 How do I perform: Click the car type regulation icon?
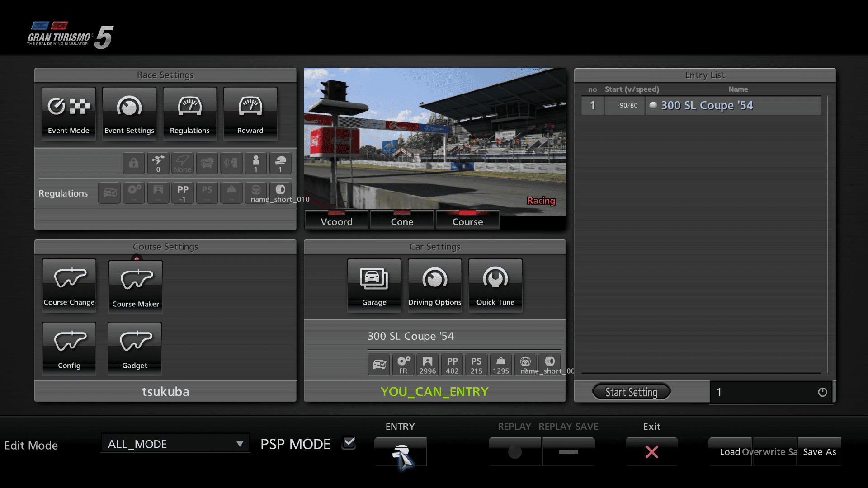click(x=109, y=193)
